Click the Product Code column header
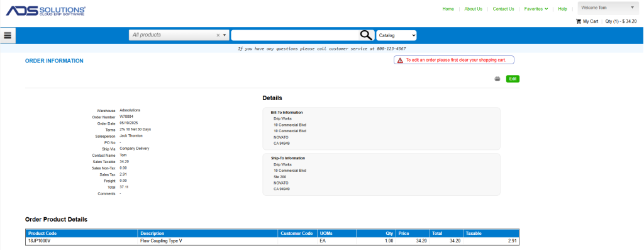 81,233
